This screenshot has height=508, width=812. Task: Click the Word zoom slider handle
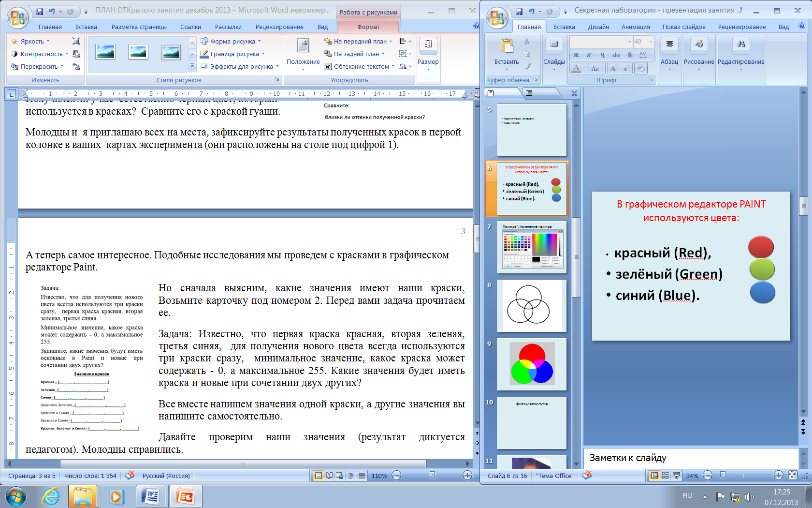(x=432, y=476)
